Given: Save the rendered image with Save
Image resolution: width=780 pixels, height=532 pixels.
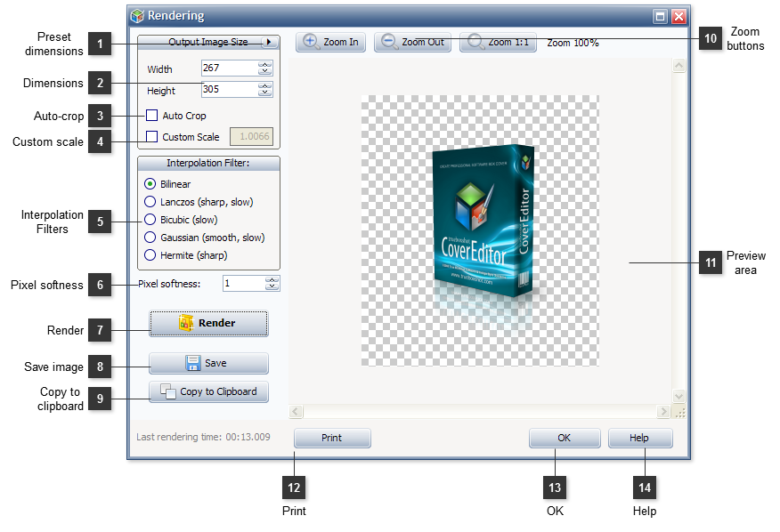Looking at the screenshot, I should pos(208,364).
